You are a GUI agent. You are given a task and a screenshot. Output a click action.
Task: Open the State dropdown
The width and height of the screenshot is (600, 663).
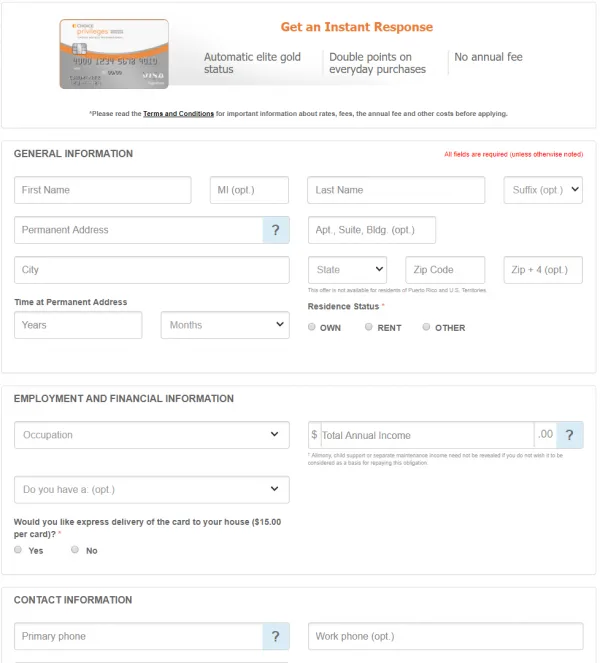click(x=347, y=270)
